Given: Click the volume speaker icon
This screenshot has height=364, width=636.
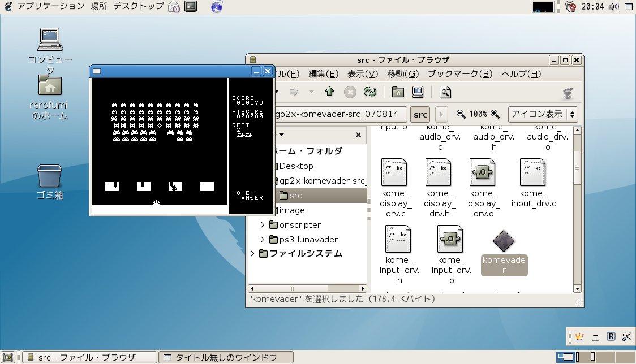Looking at the screenshot, I should [x=614, y=6].
